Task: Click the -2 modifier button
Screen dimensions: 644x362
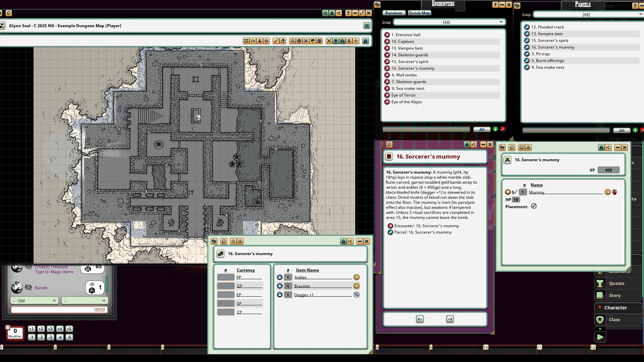Action: click(x=41, y=337)
